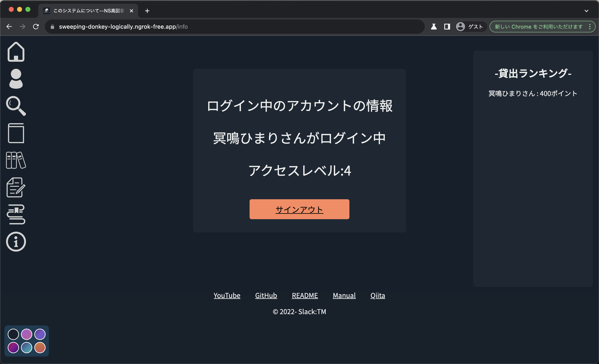Click the サインアウト sign-out button
Viewport: 599px width, 364px height.
coord(299,209)
